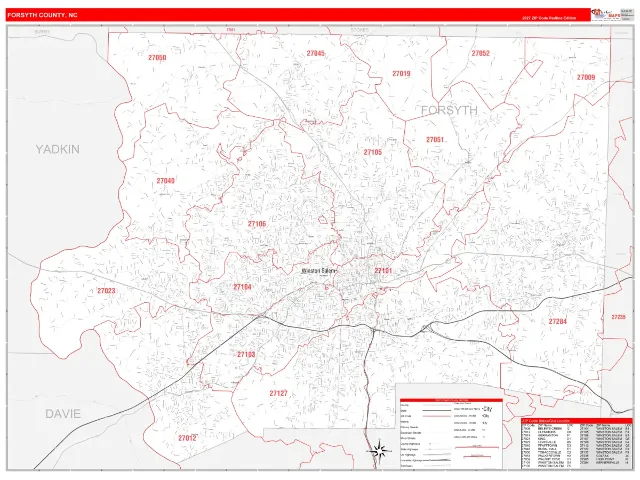
Task: Click the map legend red header bar
Action: tap(451, 400)
